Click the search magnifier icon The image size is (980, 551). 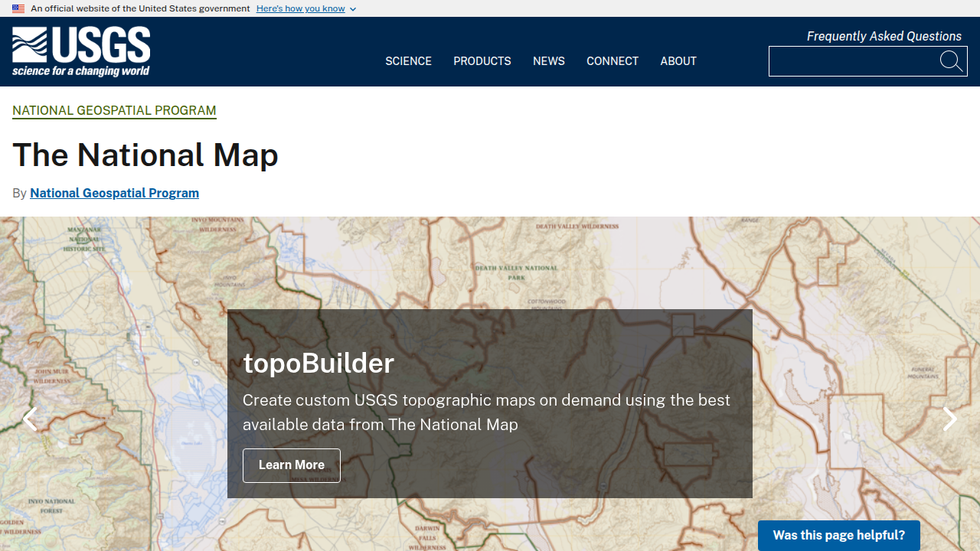(951, 61)
